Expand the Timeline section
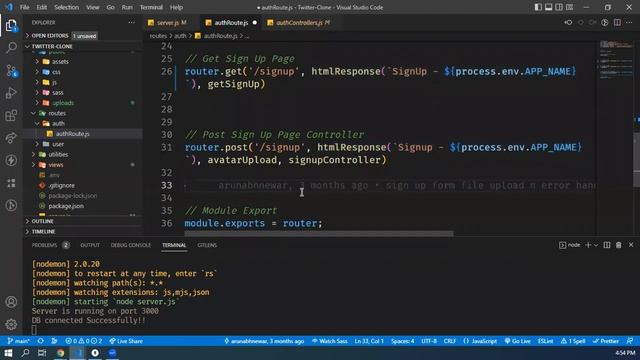 82,231
